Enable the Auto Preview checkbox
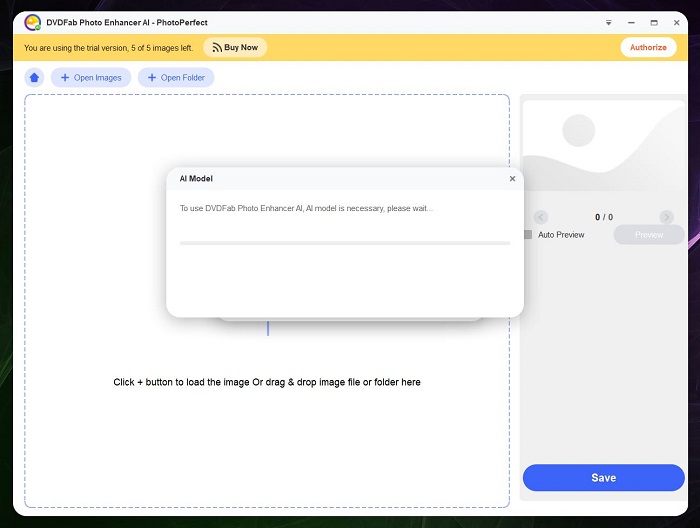The width and height of the screenshot is (700, 528). (x=528, y=235)
